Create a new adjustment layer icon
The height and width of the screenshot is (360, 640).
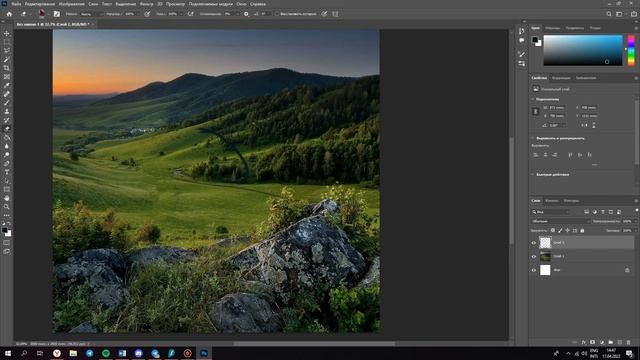[x=602, y=342]
